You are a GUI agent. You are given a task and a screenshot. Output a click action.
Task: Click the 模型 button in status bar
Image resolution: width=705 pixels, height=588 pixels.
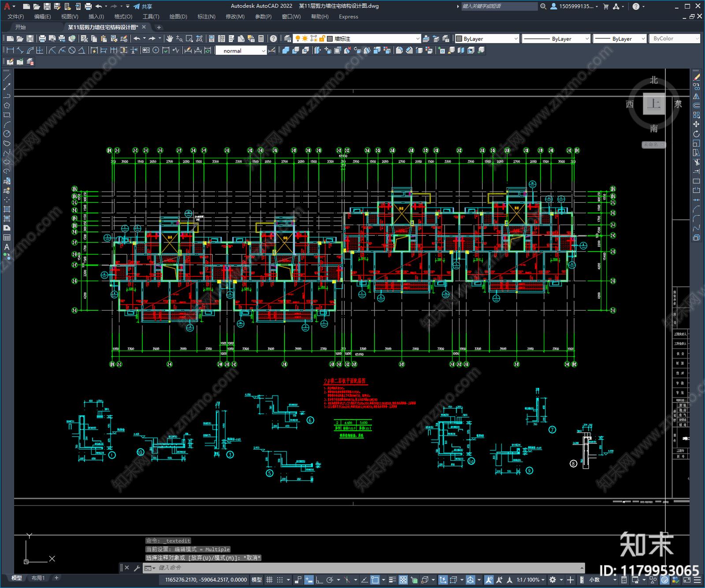[x=256, y=580]
